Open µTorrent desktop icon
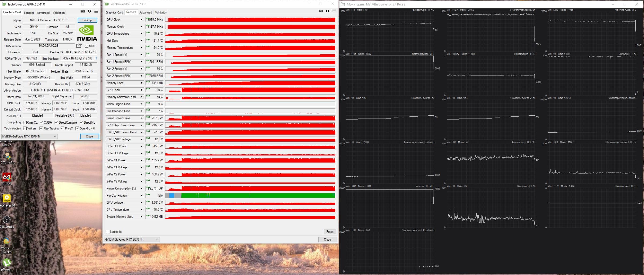 (7, 265)
